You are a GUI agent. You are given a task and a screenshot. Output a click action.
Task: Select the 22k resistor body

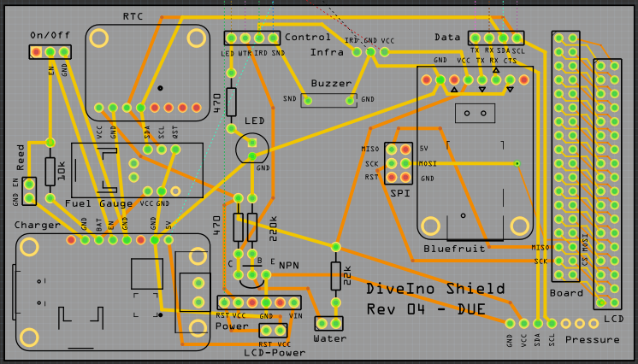point(336,276)
